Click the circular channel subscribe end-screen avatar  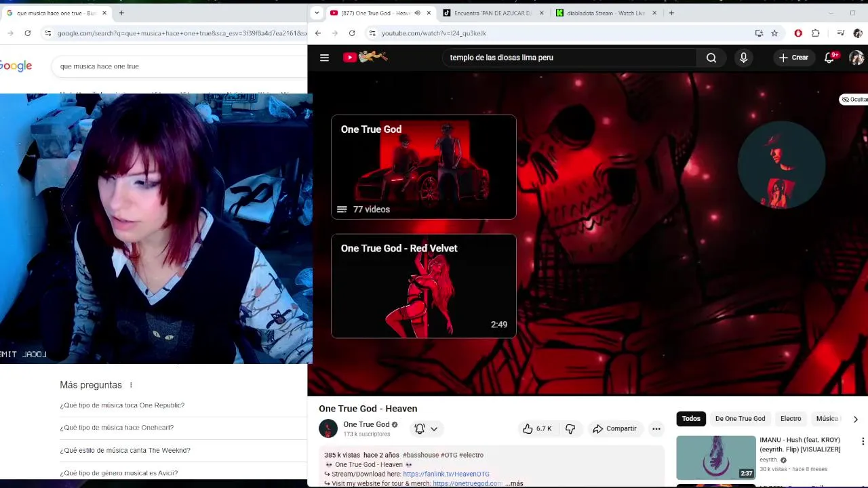click(781, 165)
